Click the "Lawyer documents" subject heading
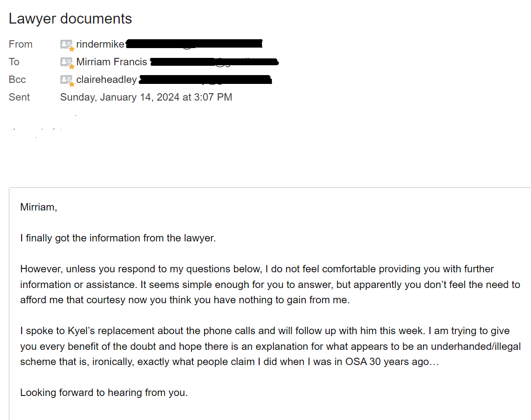The image size is (531, 420). click(x=70, y=19)
